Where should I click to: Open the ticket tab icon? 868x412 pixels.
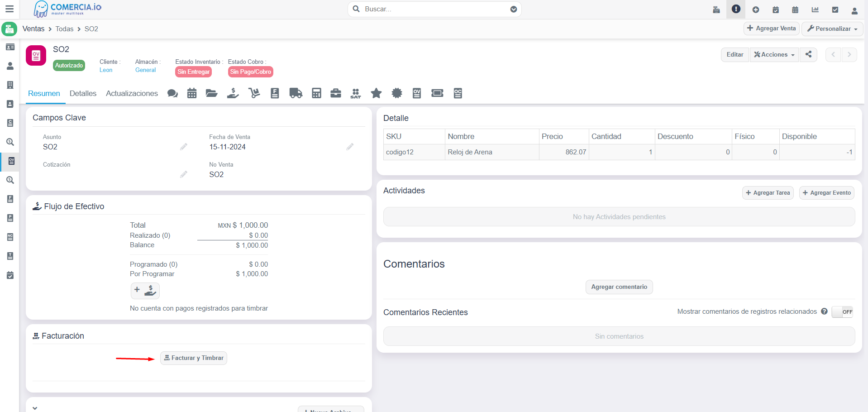[x=437, y=93]
